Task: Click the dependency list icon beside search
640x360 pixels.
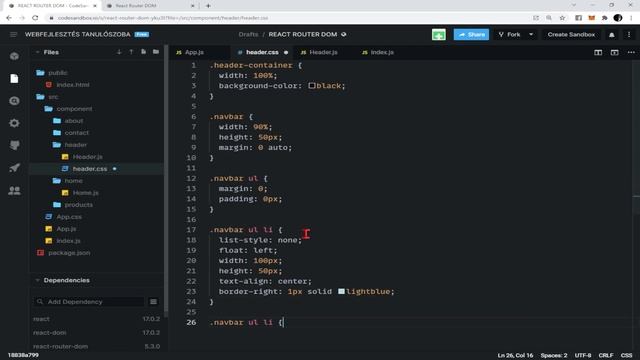Action: point(153,302)
